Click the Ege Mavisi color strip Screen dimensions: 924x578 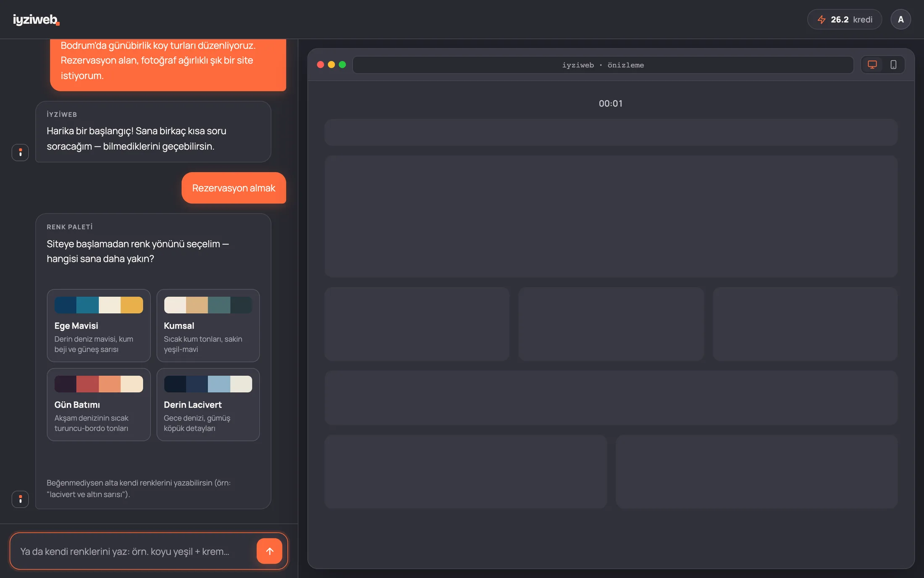pyautogui.click(x=99, y=305)
